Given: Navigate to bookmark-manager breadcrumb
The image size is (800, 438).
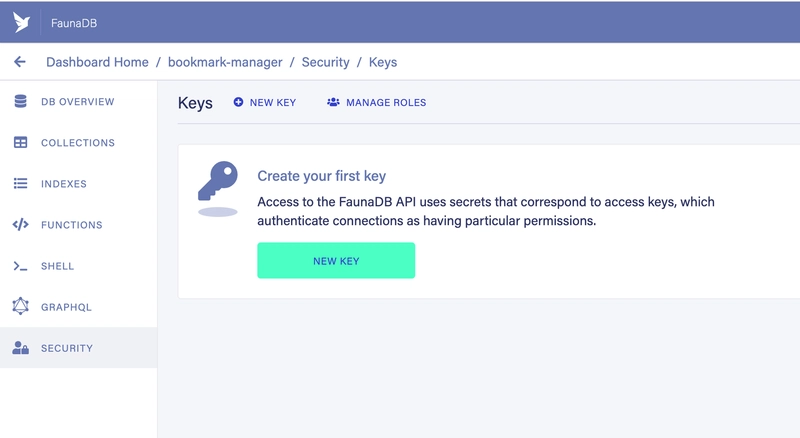Looking at the screenshot, I should [225, 62].
